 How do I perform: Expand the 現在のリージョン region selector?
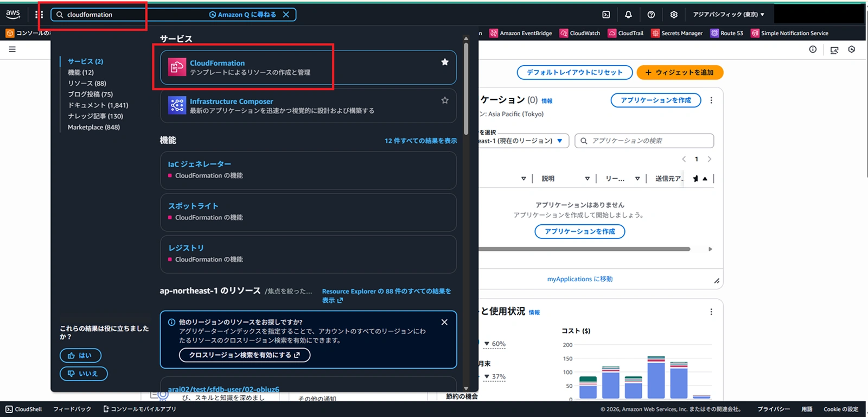524,141
